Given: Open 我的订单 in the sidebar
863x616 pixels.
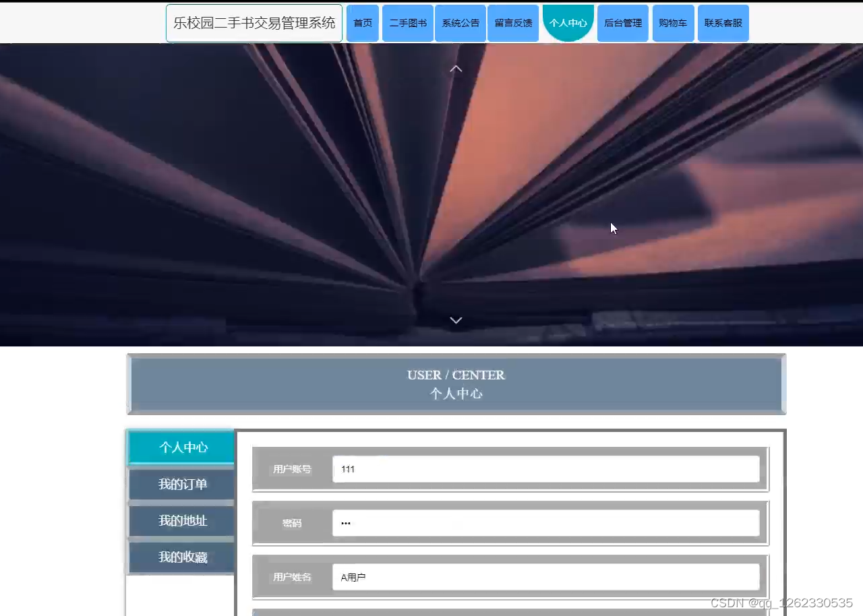Looking at the screenshot, I should (182, 485).
